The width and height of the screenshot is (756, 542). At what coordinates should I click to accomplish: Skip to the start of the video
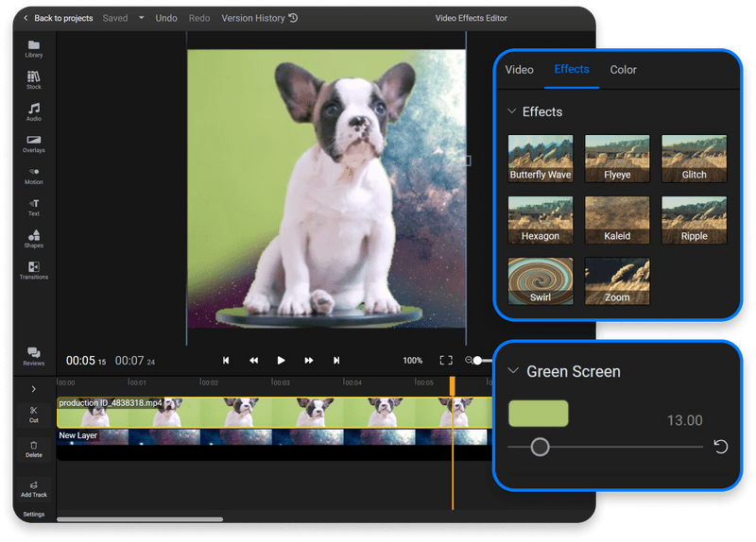coord(226,361)
